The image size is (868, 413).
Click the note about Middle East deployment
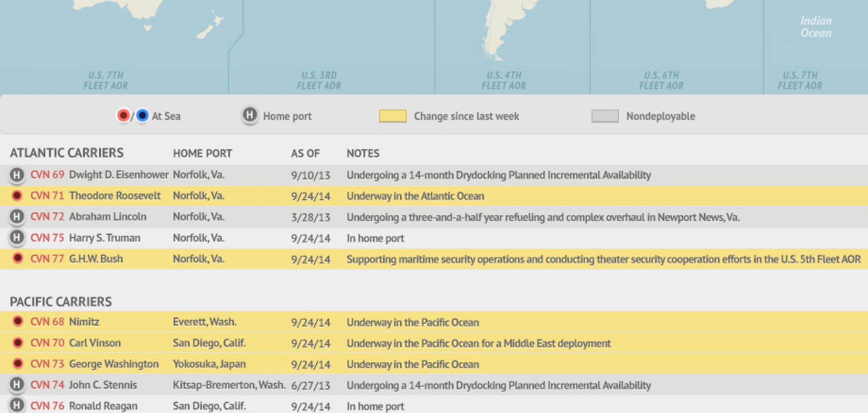pos(479,343)
